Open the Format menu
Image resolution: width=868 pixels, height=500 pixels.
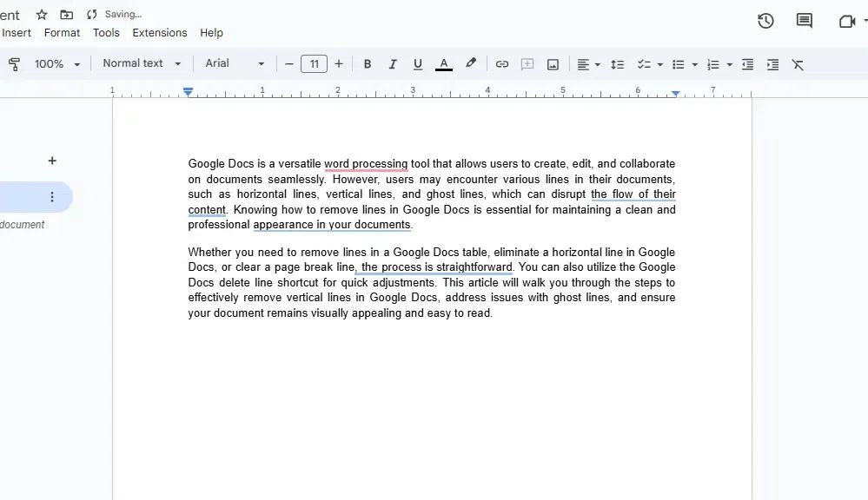click(62, 33)
